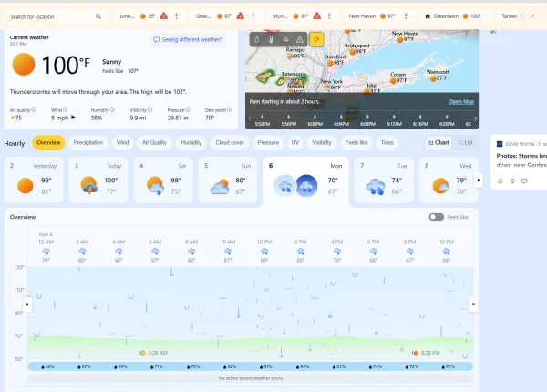
Task: Switch to the Visibility tab
Action: [322, 142]
